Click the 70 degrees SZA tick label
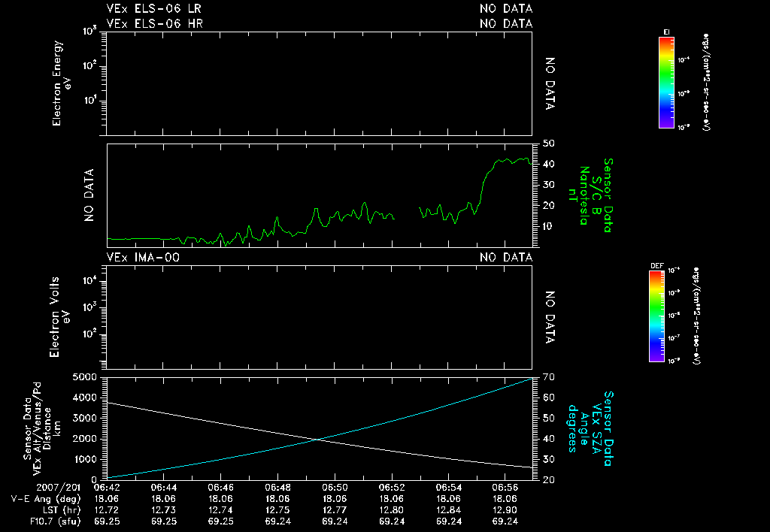Viewport: 770px width, 532px height. (x=548, y=377)
